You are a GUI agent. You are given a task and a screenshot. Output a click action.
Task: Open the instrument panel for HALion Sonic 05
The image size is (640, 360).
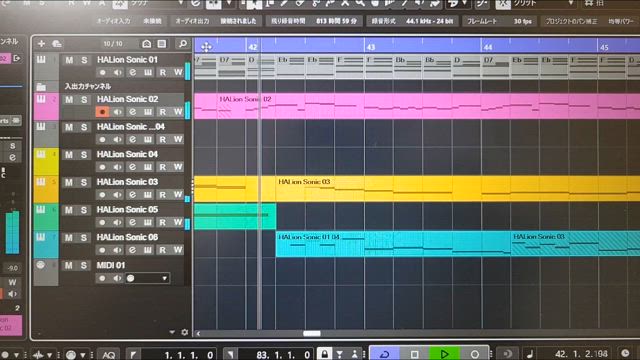(148, 222)
